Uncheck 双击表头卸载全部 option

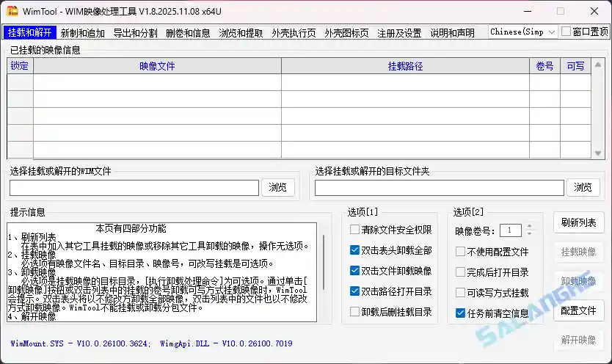[354, 250]
